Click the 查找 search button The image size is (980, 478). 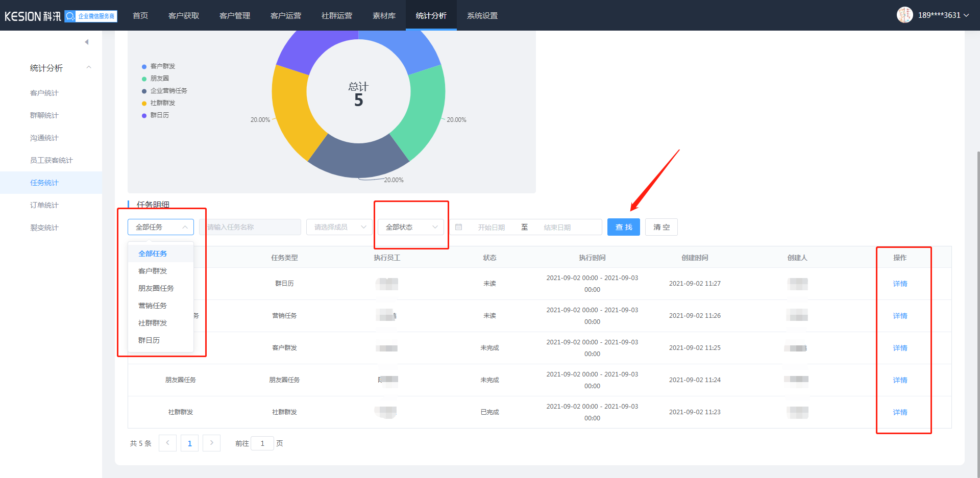click(x=623, y=227)
